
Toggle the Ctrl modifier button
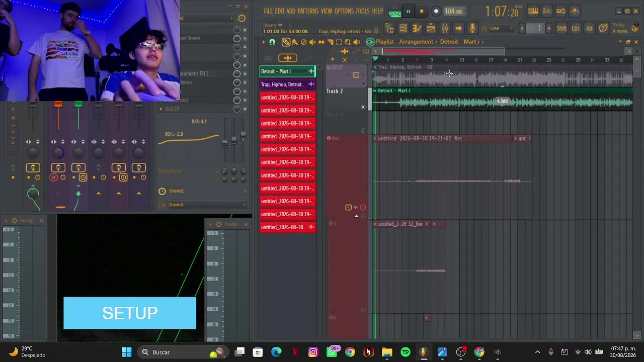pos(576,28)
